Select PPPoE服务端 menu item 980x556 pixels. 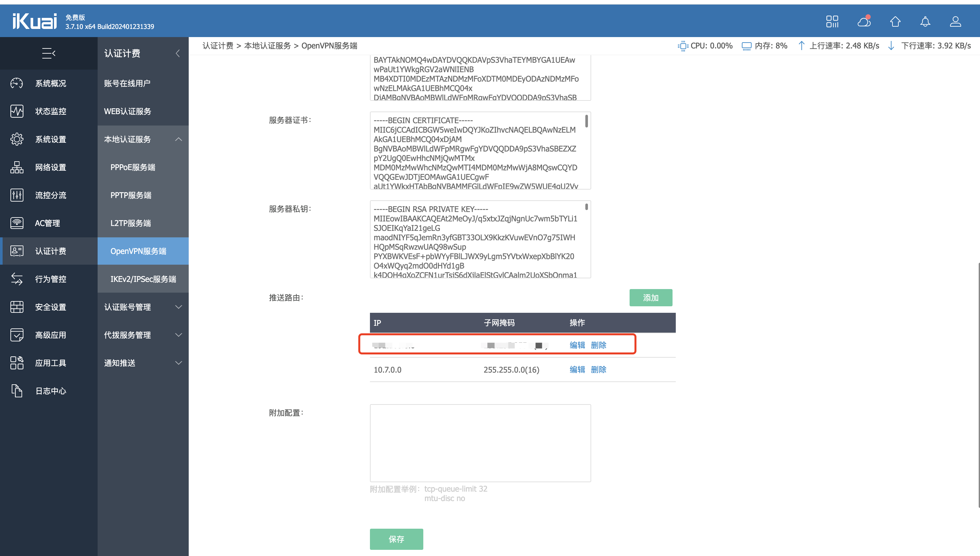[132, 167]
